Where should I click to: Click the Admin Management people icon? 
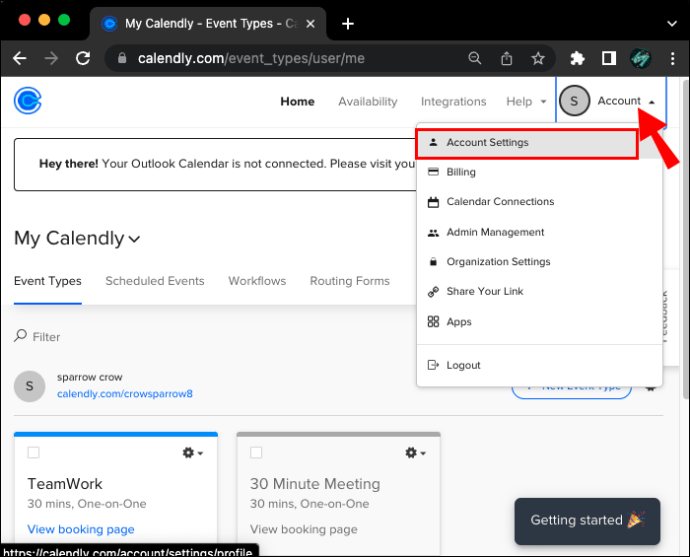pyautogui.click(x=433, y=233)
